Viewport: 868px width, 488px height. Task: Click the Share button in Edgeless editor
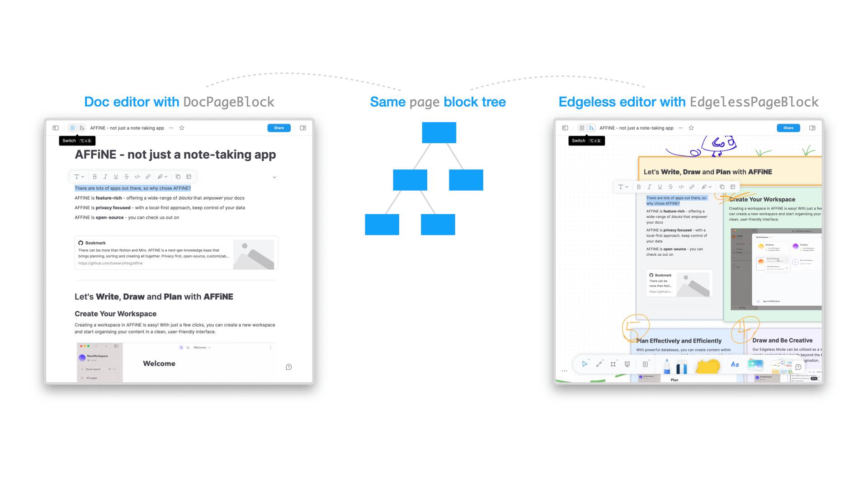click(x=787, y=127)
